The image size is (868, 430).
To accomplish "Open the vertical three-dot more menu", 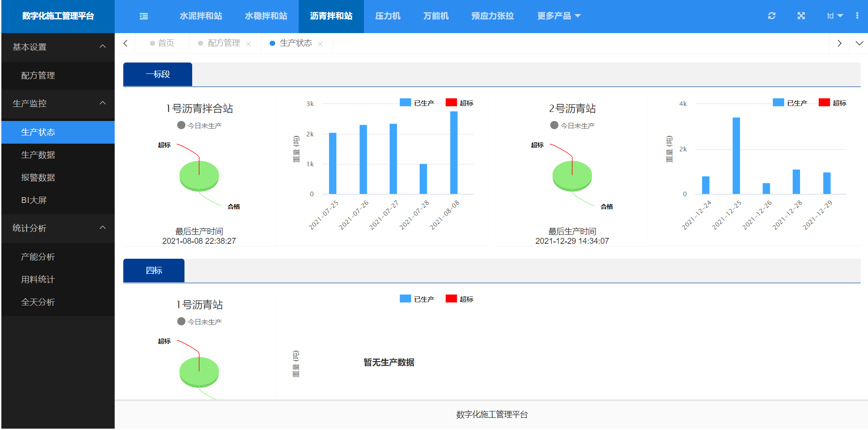I will click(x=857, y=16).
